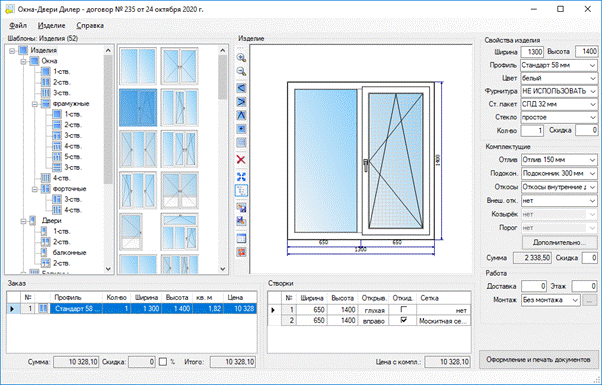Collapse the фрамужные tree node

point(35,104)
